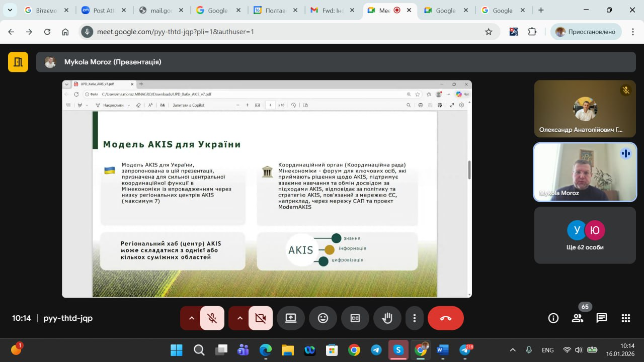The width and height of the screenshot is (644, 362).
Task: Open the in-call chat panel
Action: point(602,318)
